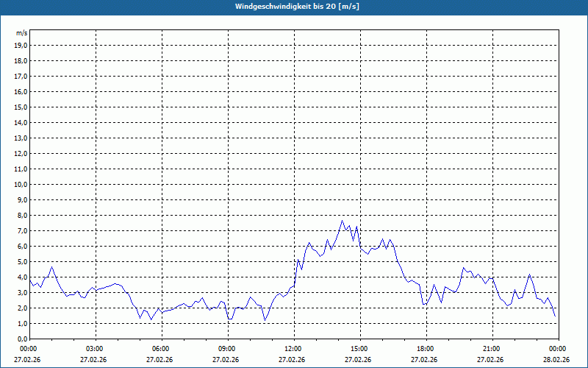Click the highest wind speed peak on the curve
588x368 pixels.
[342, 221]
